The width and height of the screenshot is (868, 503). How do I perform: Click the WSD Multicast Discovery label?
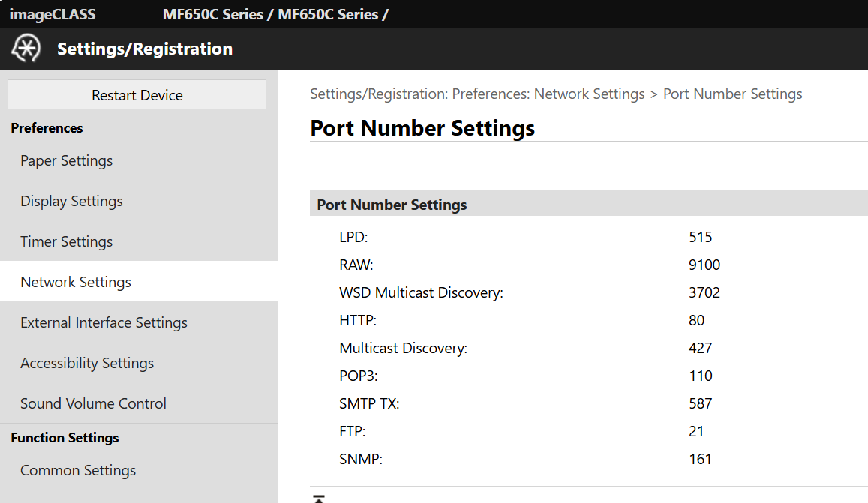point(421,293)
